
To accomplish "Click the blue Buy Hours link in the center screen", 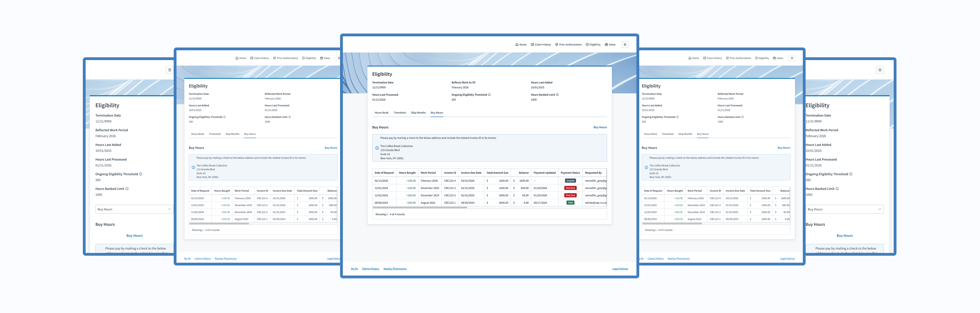I will 600,128.
